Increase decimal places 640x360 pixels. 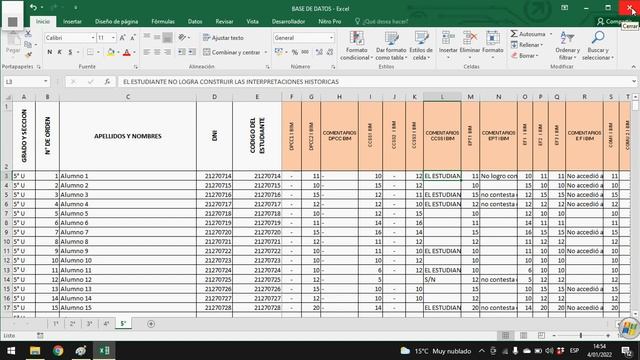tap(319, 52)
